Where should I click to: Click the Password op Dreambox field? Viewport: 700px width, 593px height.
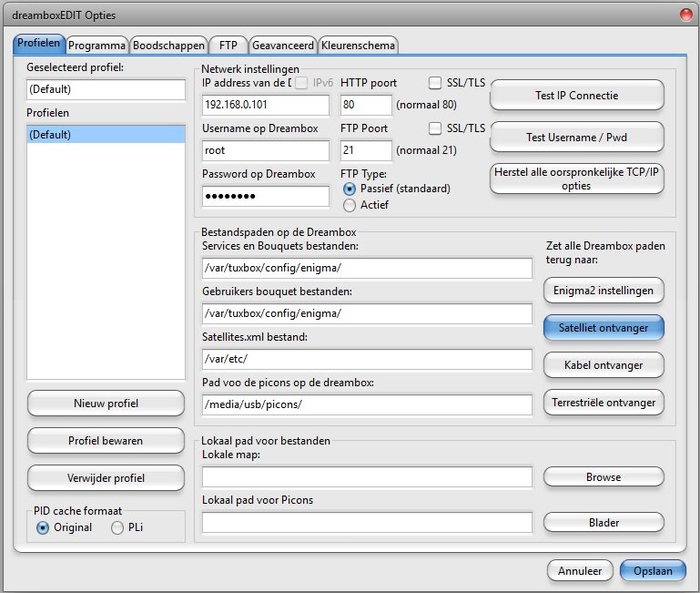[x=265, y=197]
